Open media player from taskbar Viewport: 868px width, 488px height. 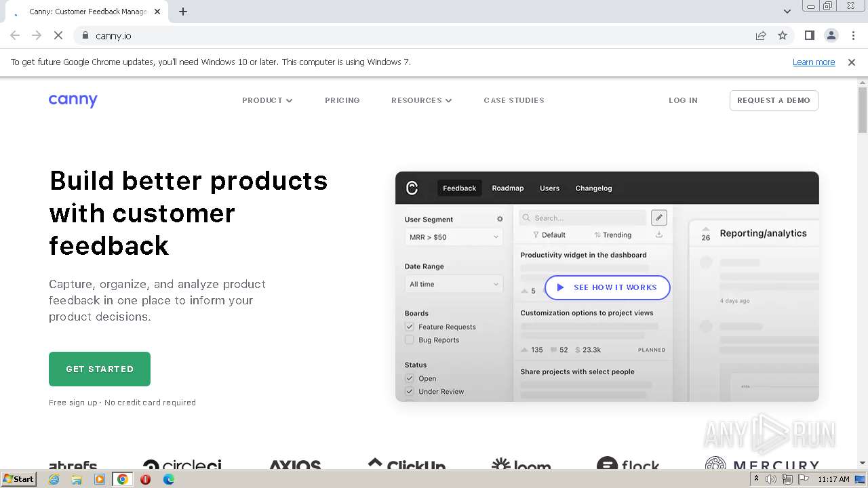[x=100, y=479]
